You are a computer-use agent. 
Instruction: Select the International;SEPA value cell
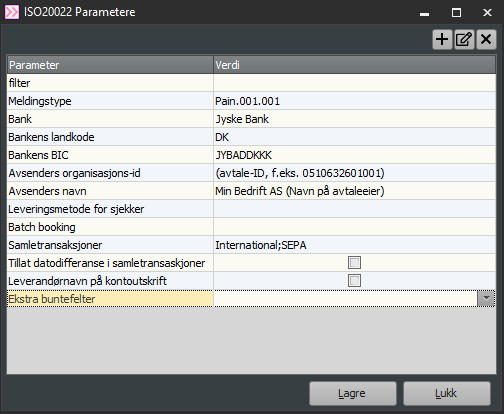(355, 245)
